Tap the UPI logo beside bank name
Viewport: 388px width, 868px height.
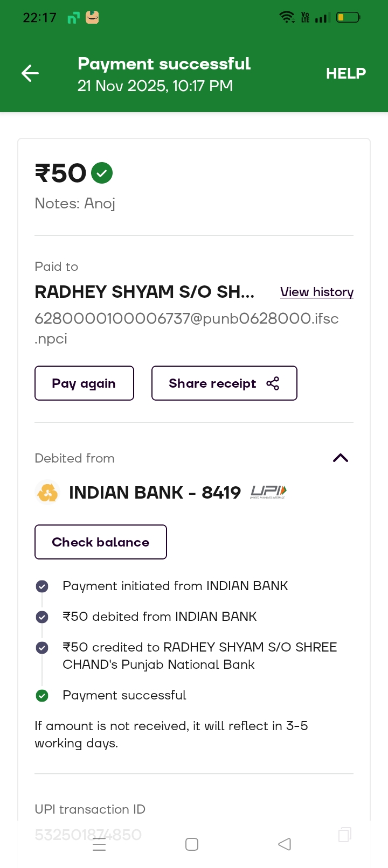click(x=268, y=492)
